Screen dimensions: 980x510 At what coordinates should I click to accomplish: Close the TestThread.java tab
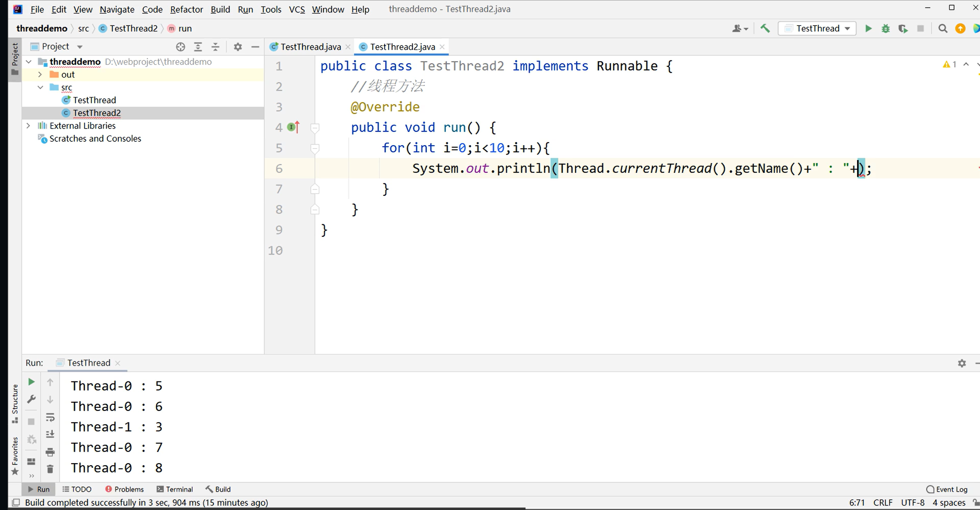[x=348, y=47]
